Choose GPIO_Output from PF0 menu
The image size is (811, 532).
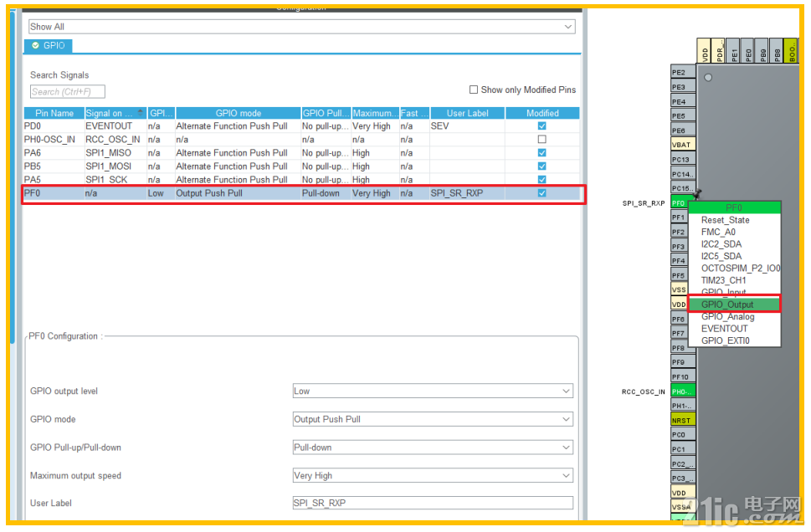tap(733, 304)
